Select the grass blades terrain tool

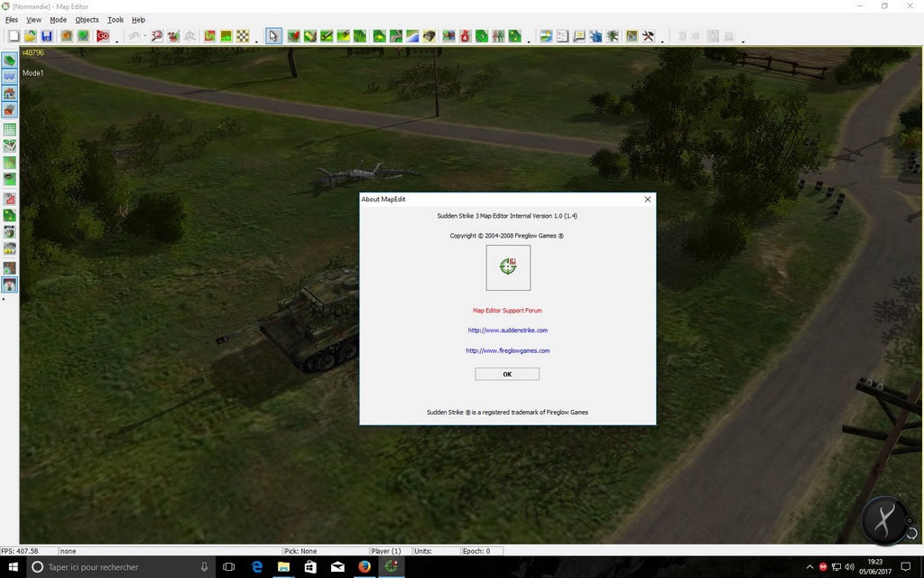coord(359,36)
